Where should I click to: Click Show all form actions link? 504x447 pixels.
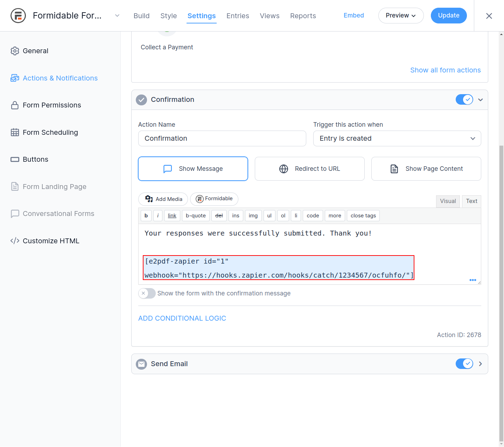pos(445,70)
